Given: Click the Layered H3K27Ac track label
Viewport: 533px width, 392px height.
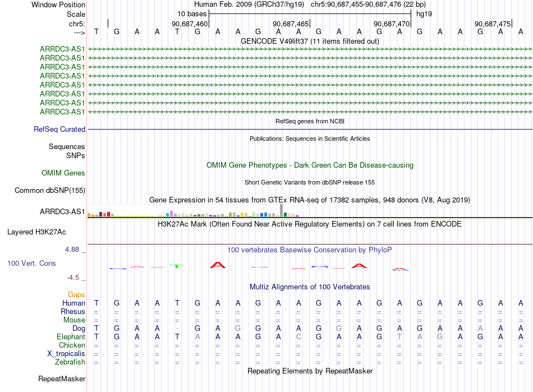Looking at the screenshot, I should (x=36, y=232).
